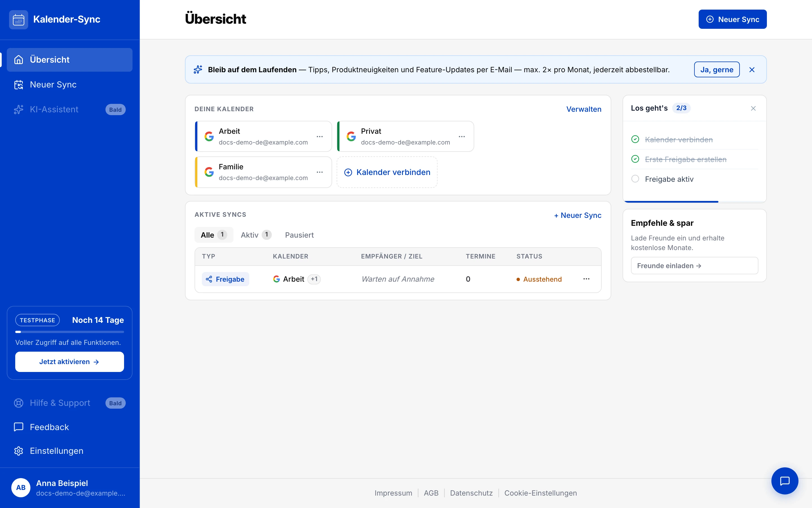Open Hilfe & Support sidebar item

[x=69, y=403]
